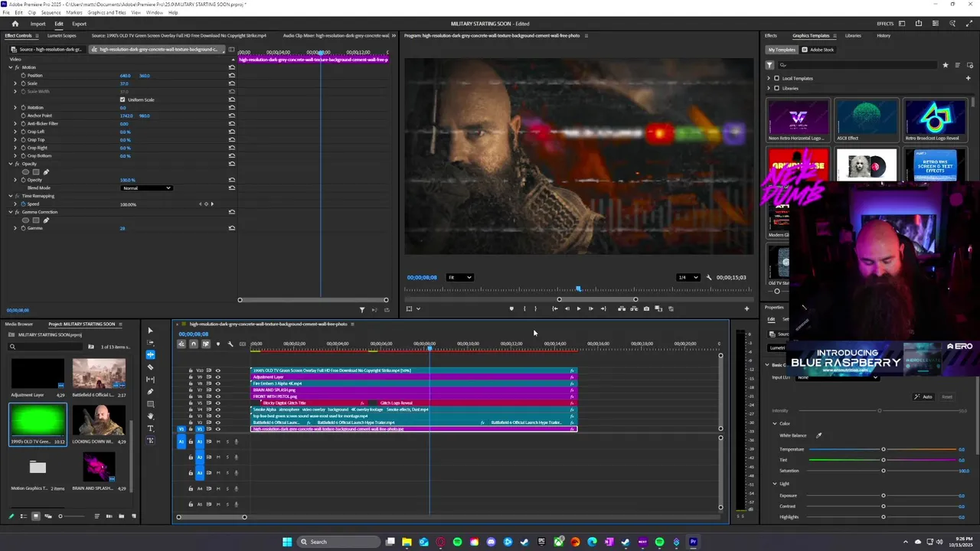Viewport: 980px width, 551px height.
Task: Switch to the Export workspace
Action: pos(80,24)
